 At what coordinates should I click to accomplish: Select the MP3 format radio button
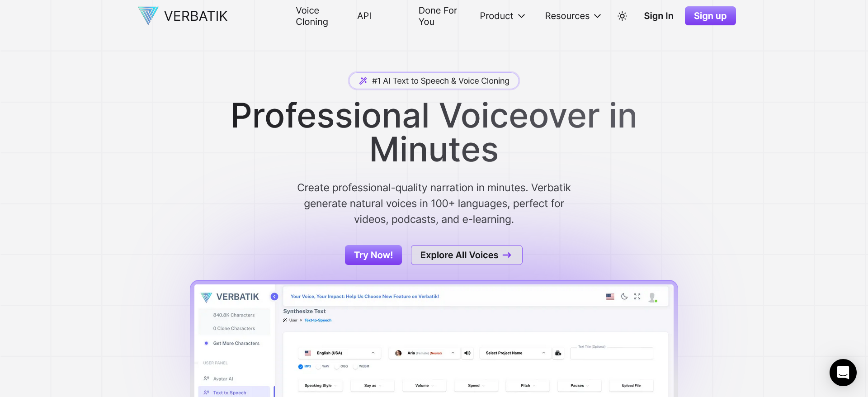[x=301, y=367]
